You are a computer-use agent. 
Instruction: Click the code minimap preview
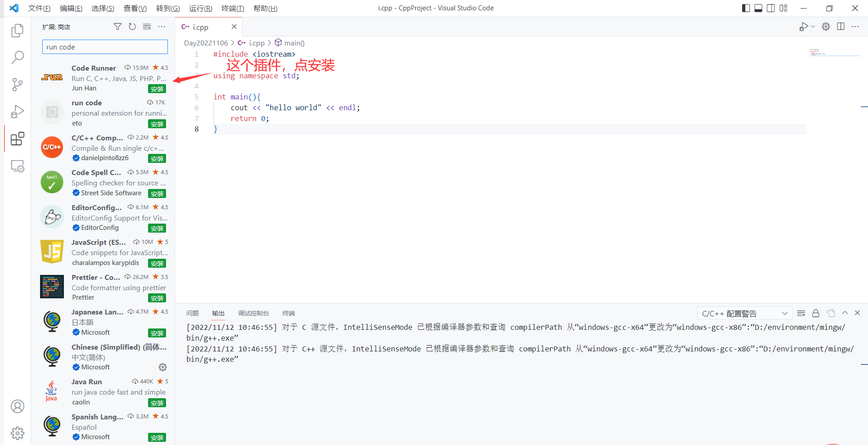(x=834, y=52)
